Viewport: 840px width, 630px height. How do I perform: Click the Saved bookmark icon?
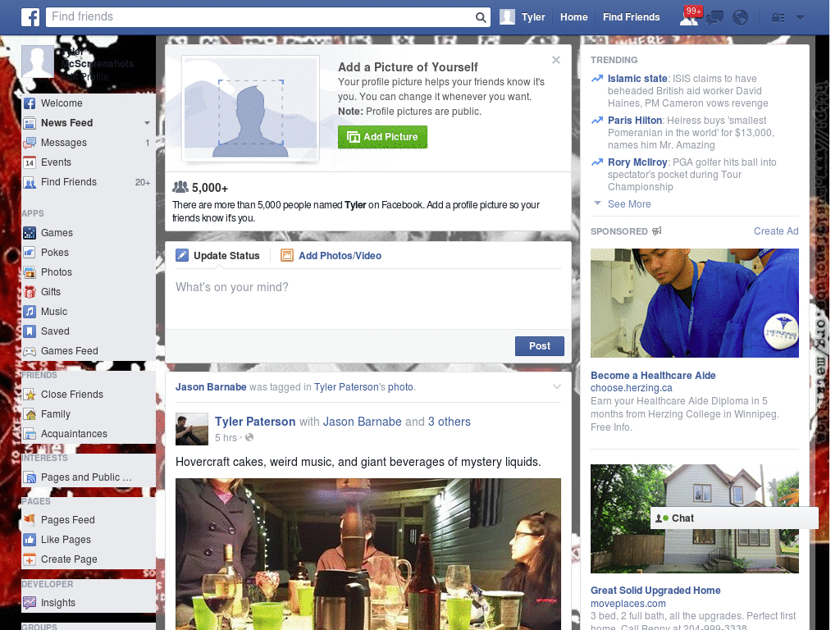(30, 331)
